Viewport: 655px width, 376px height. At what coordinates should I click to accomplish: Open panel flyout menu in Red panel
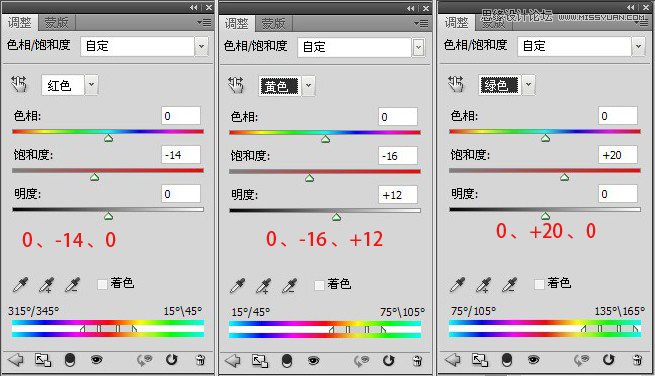tap(205, 23)
